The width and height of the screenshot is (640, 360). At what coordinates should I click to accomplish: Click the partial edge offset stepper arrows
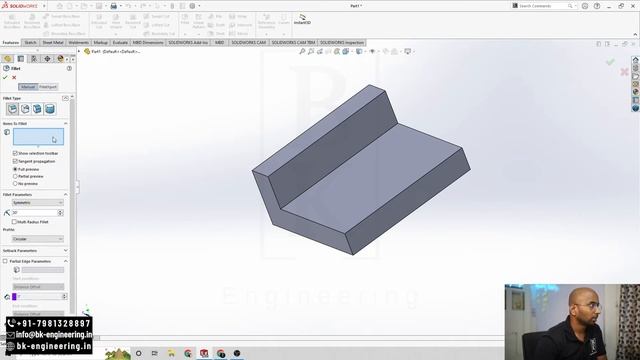click(64, 296)
